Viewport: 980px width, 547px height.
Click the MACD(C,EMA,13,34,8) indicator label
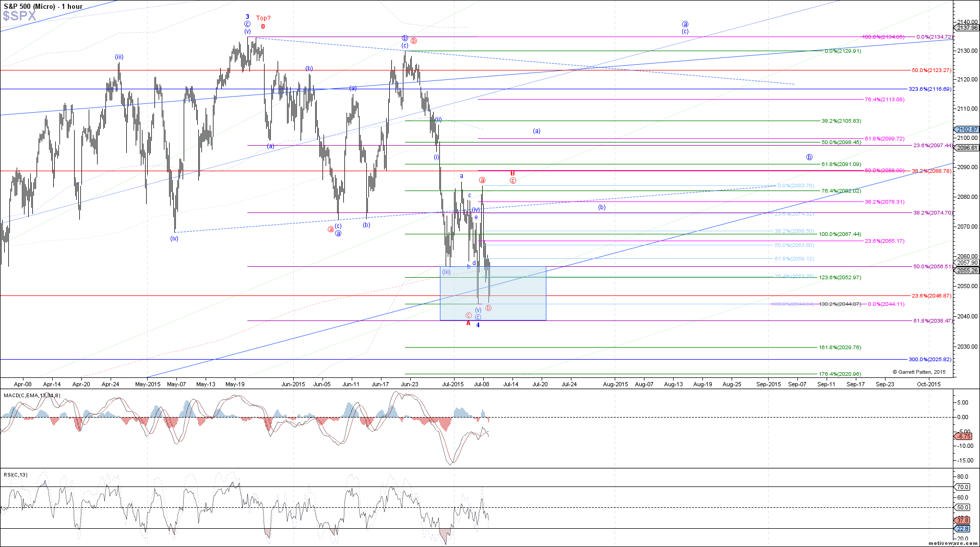[32, 395]
